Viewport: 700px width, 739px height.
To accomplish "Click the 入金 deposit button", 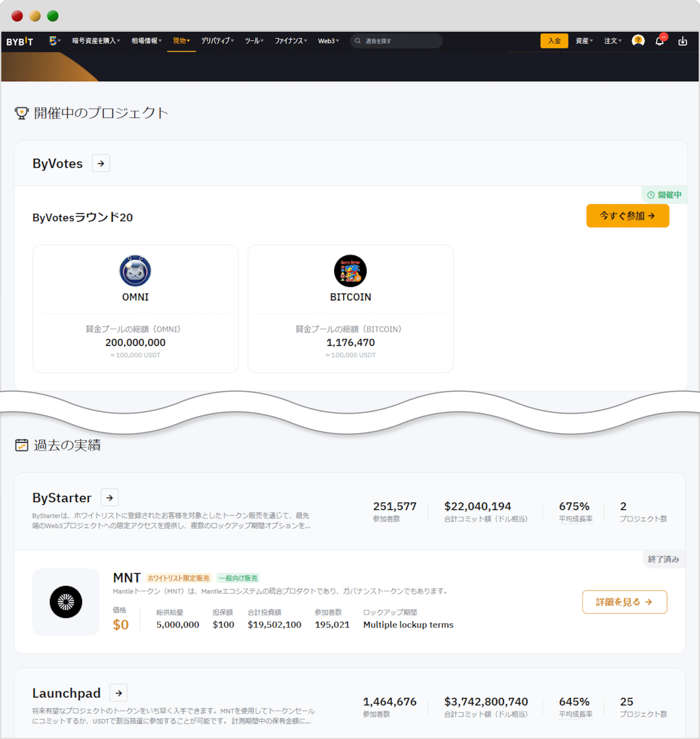I will (x=554, y=41).
